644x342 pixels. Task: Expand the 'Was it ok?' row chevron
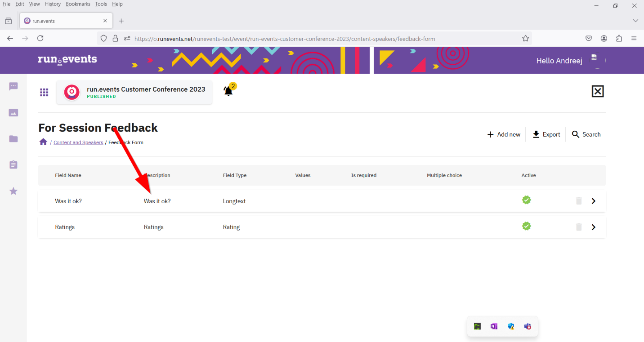(594, 201)
